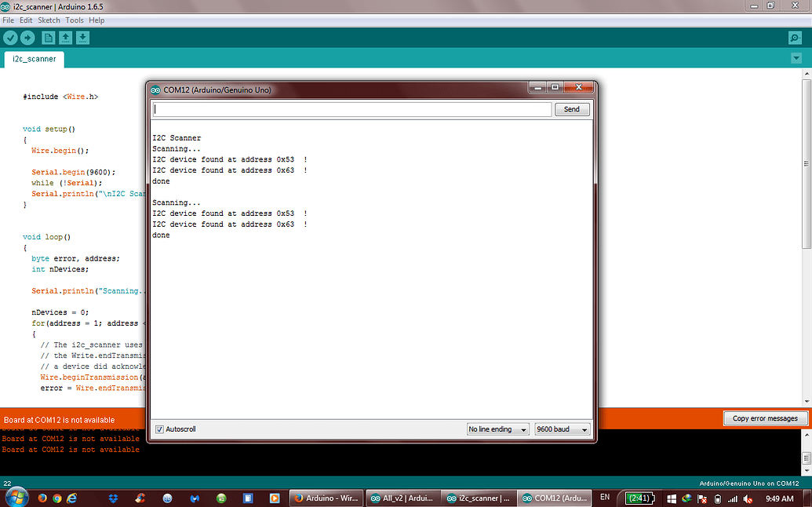The height and width of the screenshot is (507, 812).
Task: Open the baud rate dropdown
Action: click(562, 429)
